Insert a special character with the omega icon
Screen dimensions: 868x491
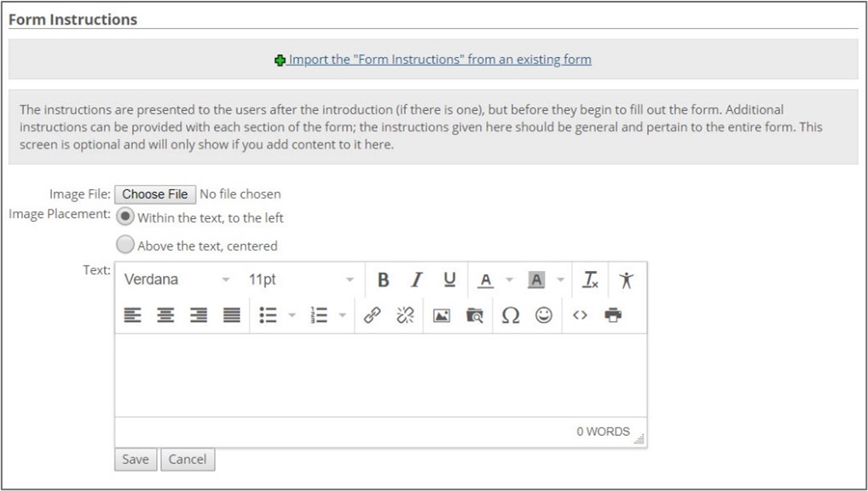510,315
